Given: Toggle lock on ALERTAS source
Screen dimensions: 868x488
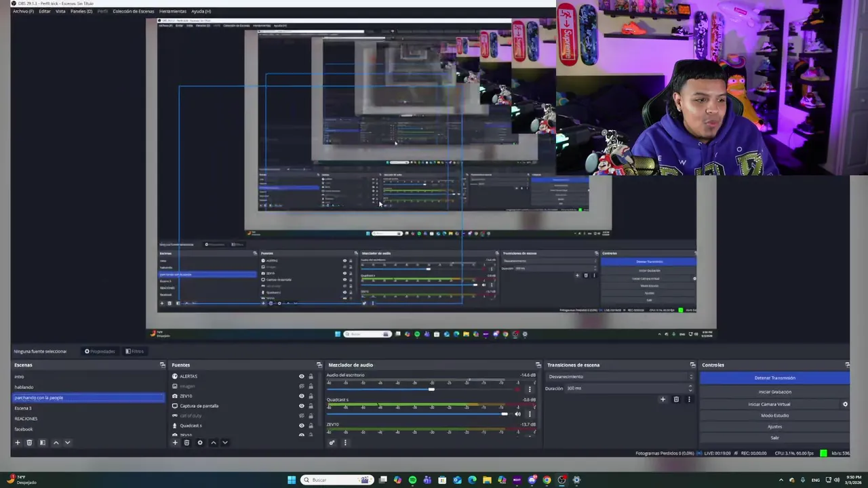Looking at the screenshot, I should [x=311, y=376].
